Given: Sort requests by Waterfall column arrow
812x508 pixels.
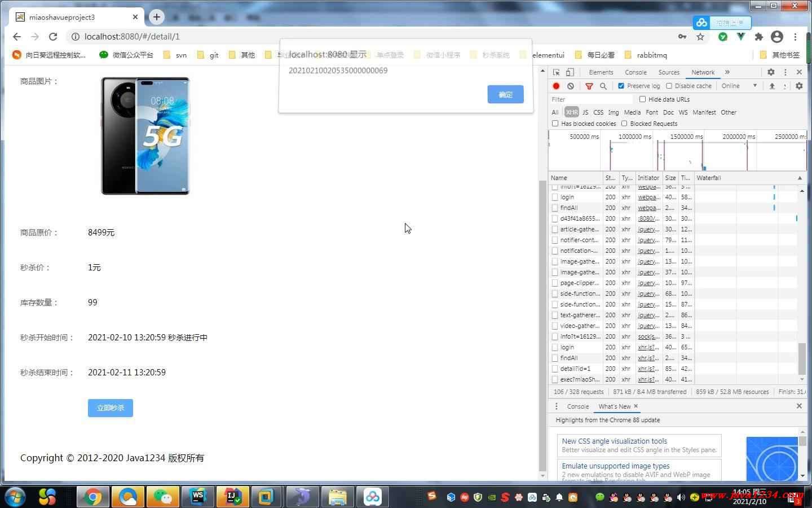Looking at the screenshot, I should click(800, 178).
